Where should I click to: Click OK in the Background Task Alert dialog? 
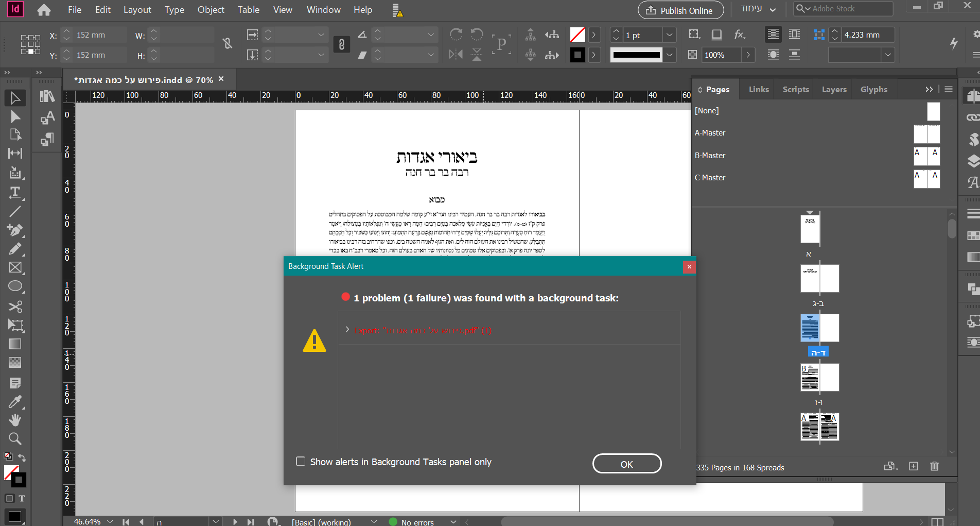pyautogui.click(x=626, y=463)
